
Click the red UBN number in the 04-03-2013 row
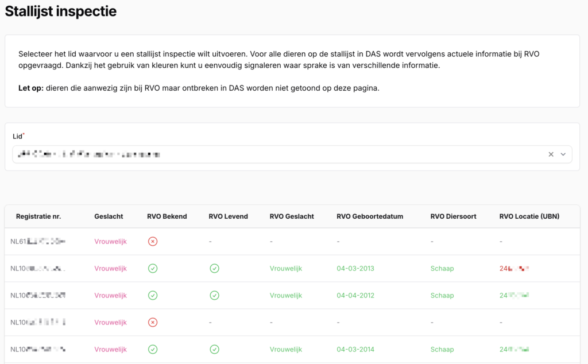[514, 269]
